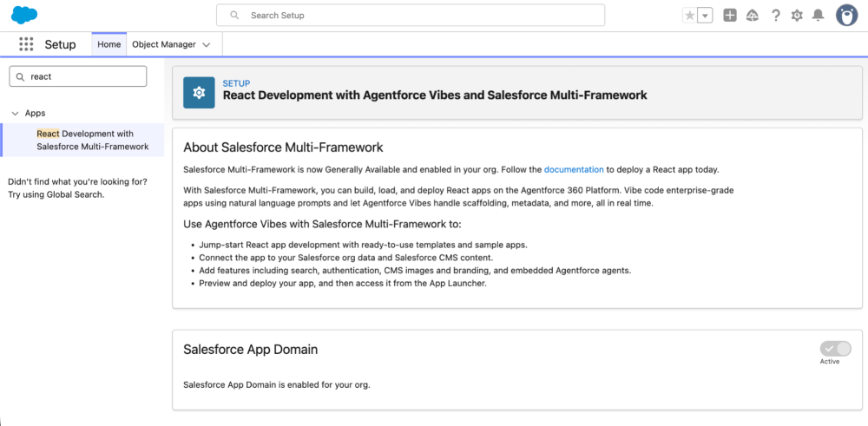Image resolution: width=868 pixels, height=426 pixels.
Task: Open the global actions plus icon
Action: [730, 16]
